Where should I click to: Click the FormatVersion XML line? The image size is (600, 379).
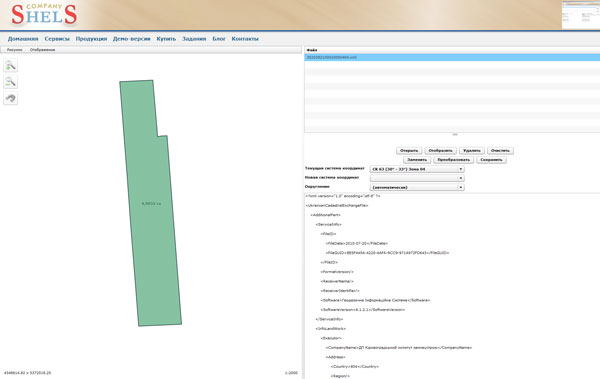pos(337,272)
